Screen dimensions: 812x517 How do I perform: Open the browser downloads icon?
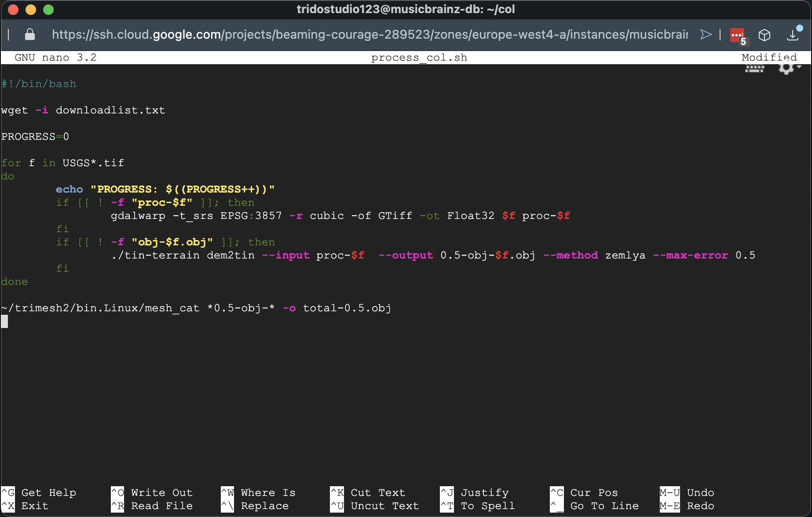[793, 35]
